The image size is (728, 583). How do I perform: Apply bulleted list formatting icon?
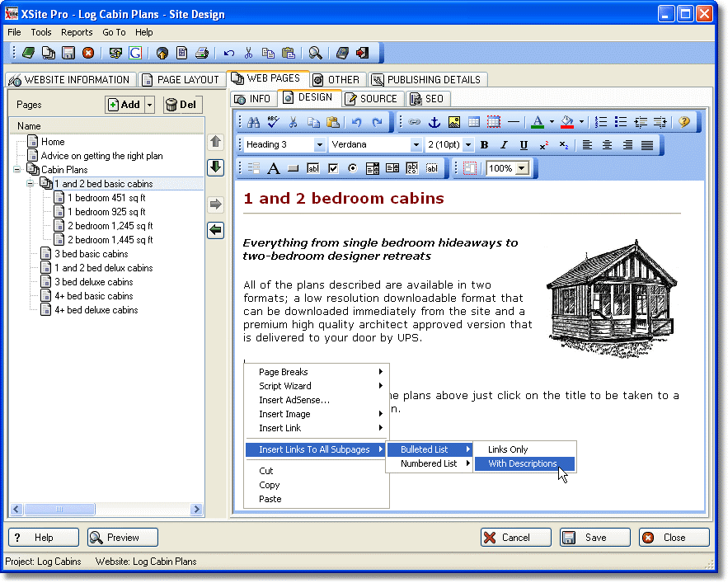621,122
